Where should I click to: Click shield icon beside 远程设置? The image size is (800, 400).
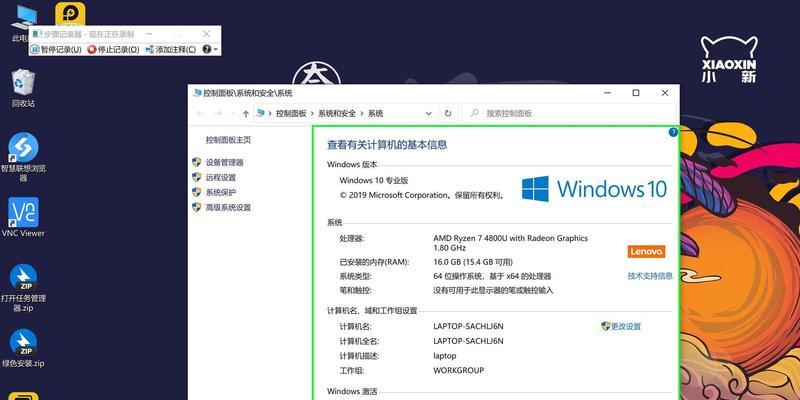[196, 177]
